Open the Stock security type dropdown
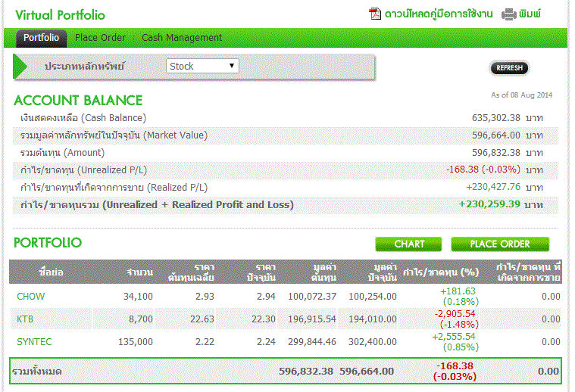Image resolution: width=575 pixels, height=392 pixels. 202,67
